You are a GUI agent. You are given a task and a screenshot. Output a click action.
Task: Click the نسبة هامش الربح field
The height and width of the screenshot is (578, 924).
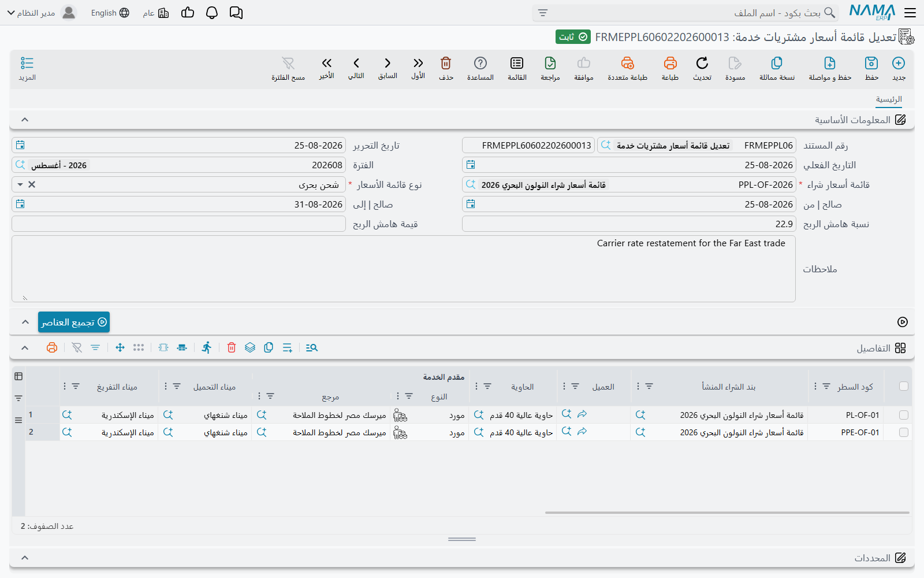coord(629,224)
